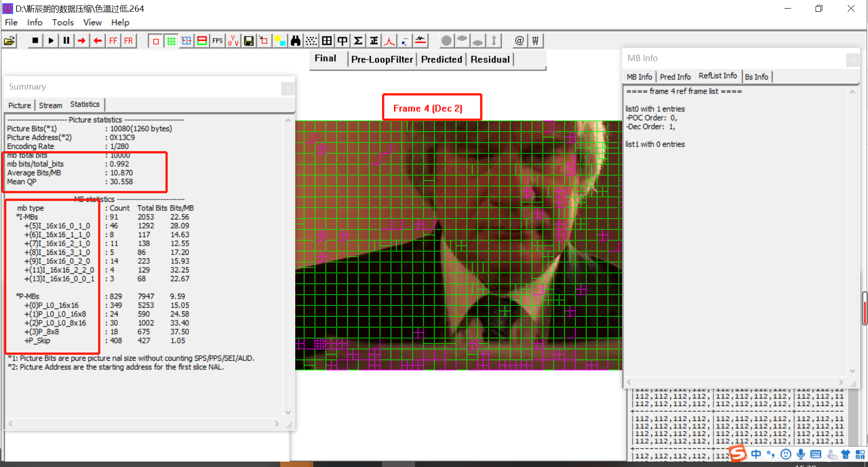
Task: Click the red curve chart icon
Action: [x=389, y=41]
